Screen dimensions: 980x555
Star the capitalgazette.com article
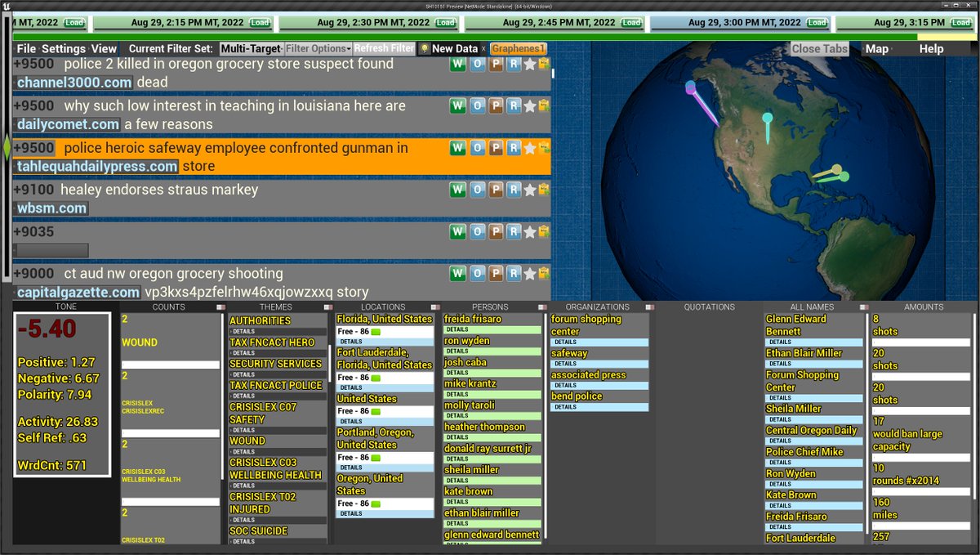(529, 273)
